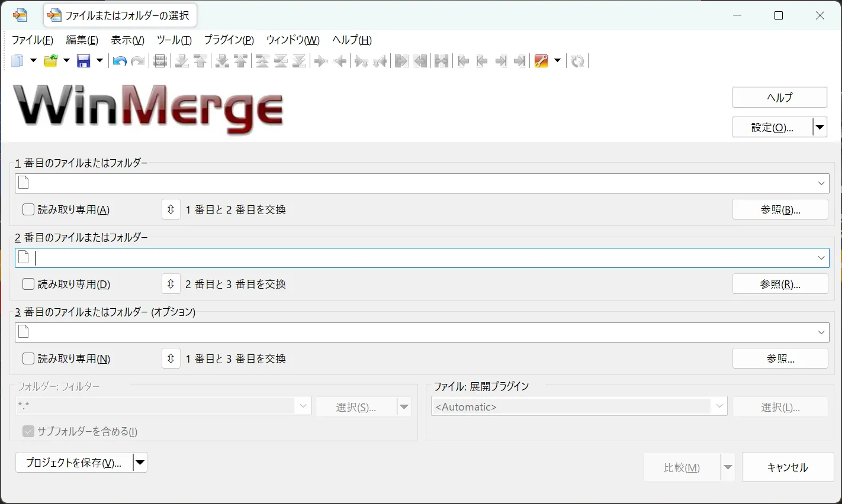Image resolution: width=842 pixels, height=504 pixels.
Task: Open the プラグイン(P) menu
Action: point(229,40)
